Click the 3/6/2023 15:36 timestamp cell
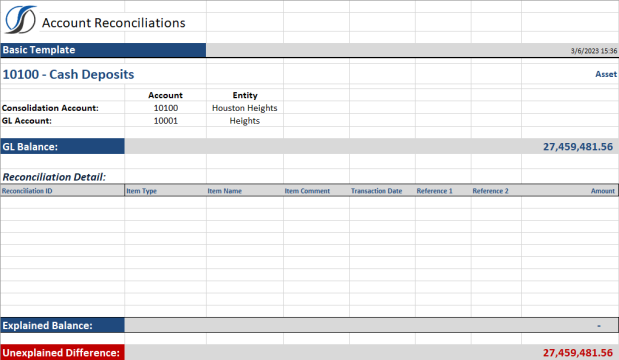Image resolution: width=619 pixels, height=360 pixels. tap(593, 51)
